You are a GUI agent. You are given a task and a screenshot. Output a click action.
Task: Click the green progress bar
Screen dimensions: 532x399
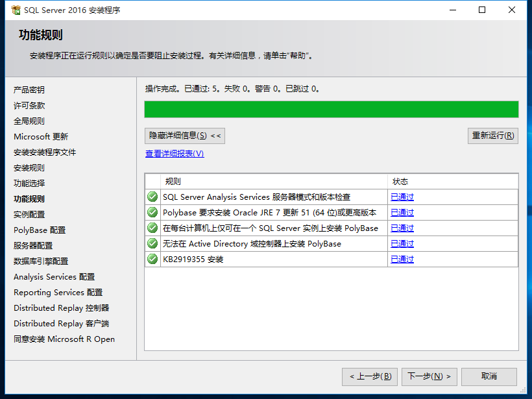(331, 109)
